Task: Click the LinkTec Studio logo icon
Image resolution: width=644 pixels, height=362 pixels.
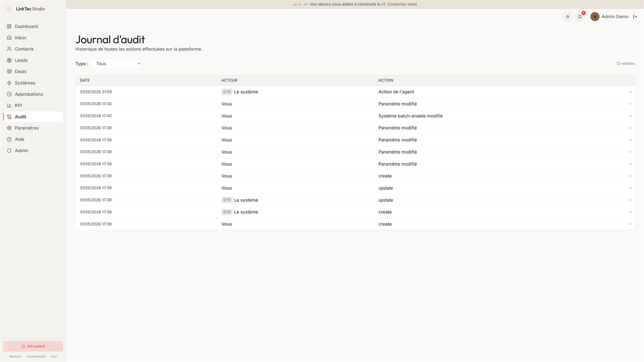Action: click(9, 9)
